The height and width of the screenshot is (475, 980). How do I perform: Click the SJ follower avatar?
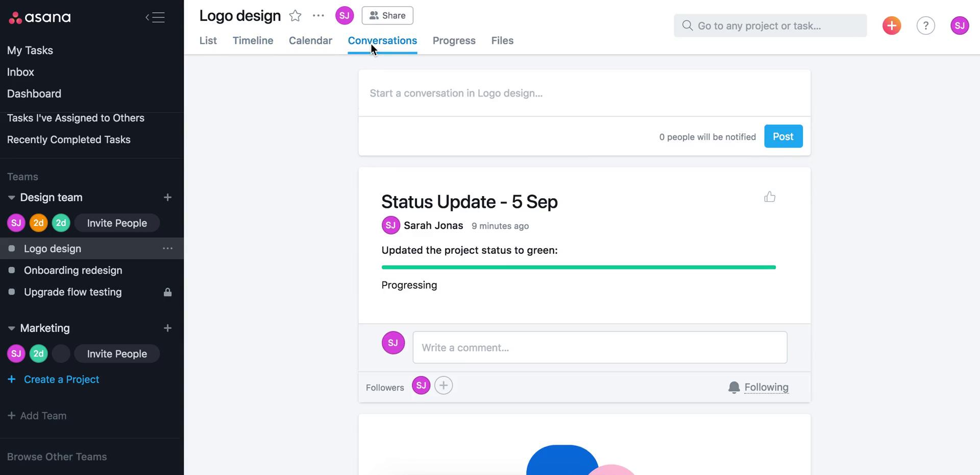pos(421,386)
